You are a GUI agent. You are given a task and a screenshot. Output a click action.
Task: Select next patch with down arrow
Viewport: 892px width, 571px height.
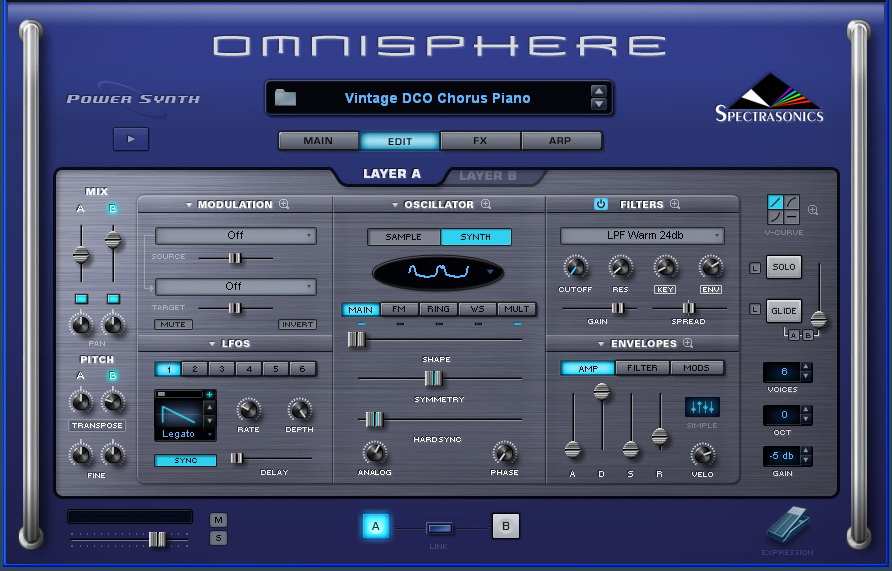[x=598, y=104]
